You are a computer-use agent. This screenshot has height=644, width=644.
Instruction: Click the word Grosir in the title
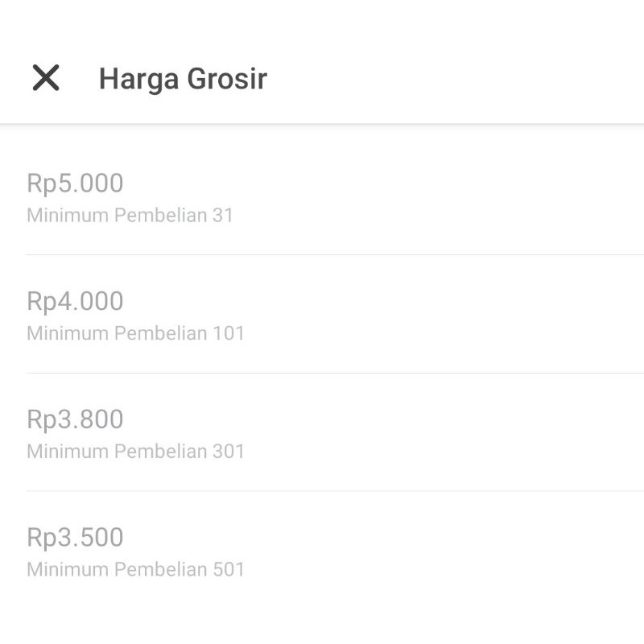click(x=227, y=78)
